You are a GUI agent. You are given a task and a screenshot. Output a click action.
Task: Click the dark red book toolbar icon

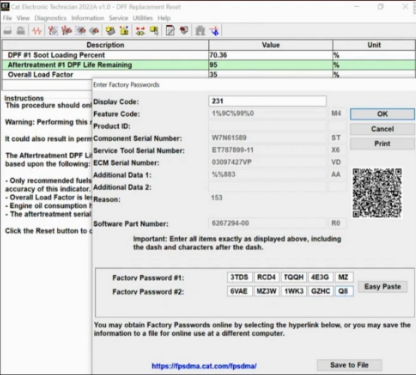184,31
